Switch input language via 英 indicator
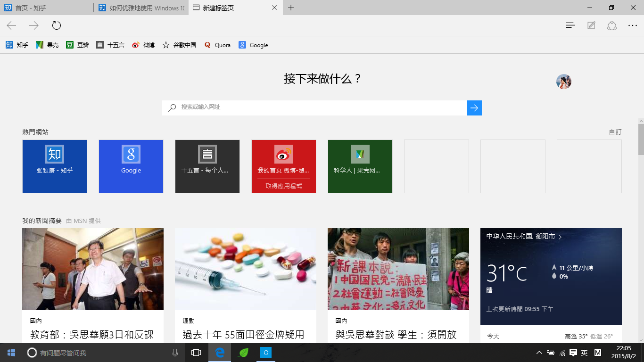 click(x=585, y=353)
